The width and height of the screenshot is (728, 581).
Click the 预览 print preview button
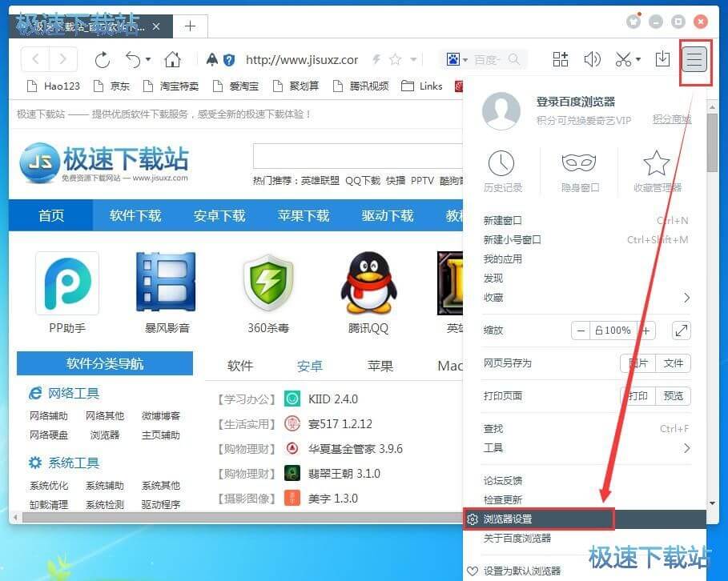tap(674, 396)
